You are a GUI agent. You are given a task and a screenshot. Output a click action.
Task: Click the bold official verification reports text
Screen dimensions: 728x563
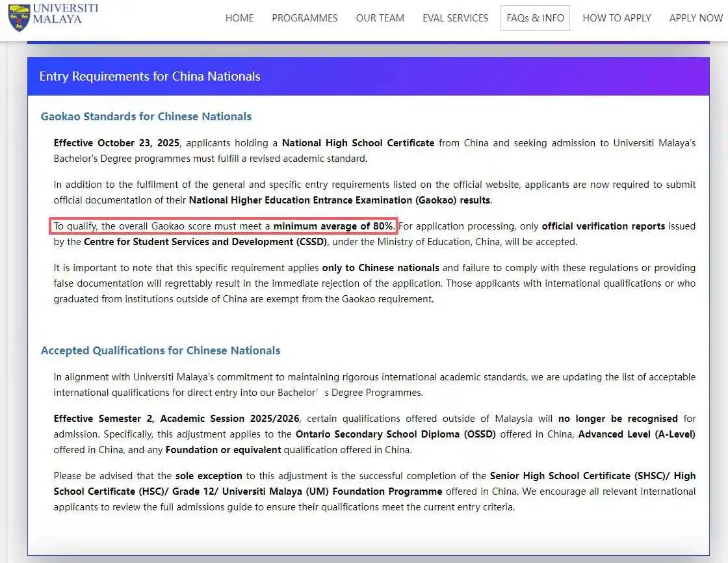tap(603, 226)
